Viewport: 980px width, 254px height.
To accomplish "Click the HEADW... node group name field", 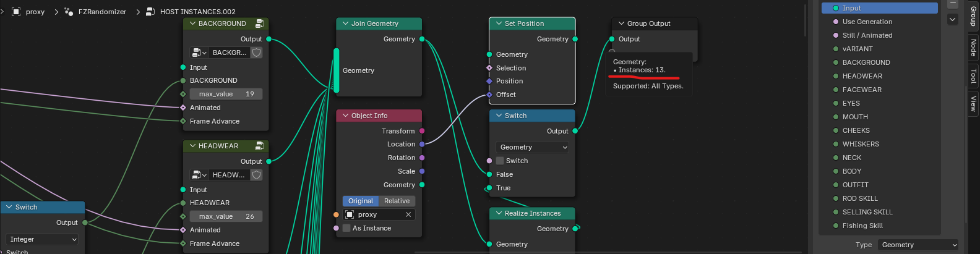I will click(229, 175).
